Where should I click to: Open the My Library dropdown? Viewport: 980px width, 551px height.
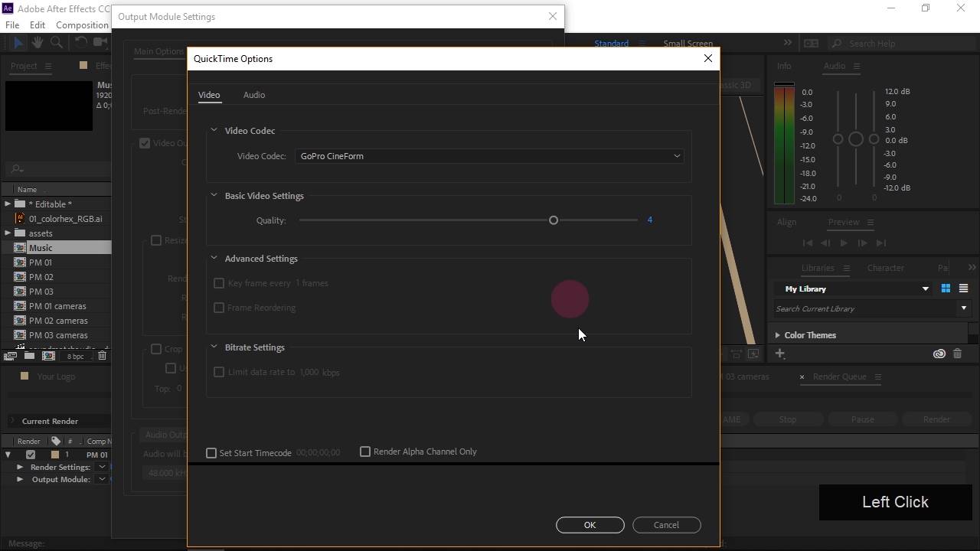tap(854, 289)
